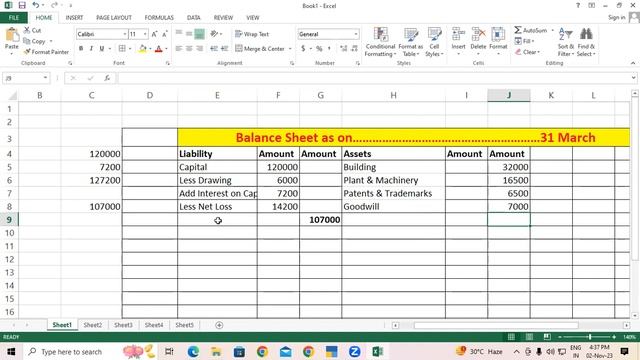Increase font size with the larger A icon
Viewport: 640px width, 360px height.
point(154,34)
